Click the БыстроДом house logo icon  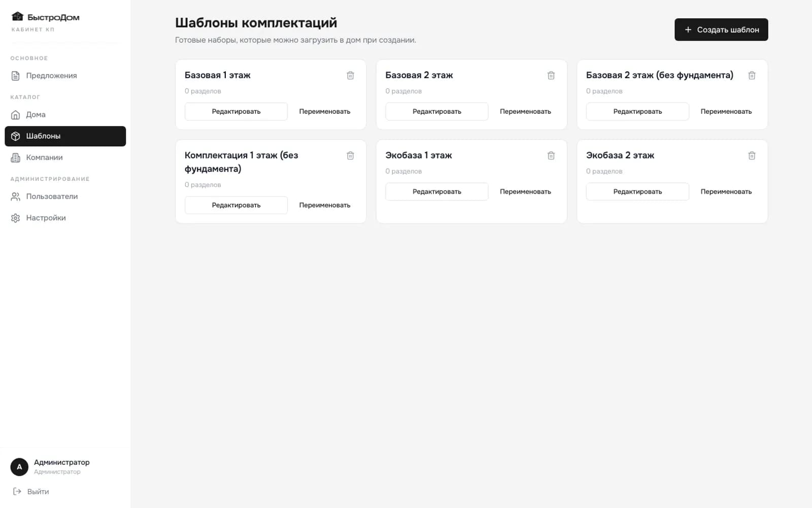point(17,17)
